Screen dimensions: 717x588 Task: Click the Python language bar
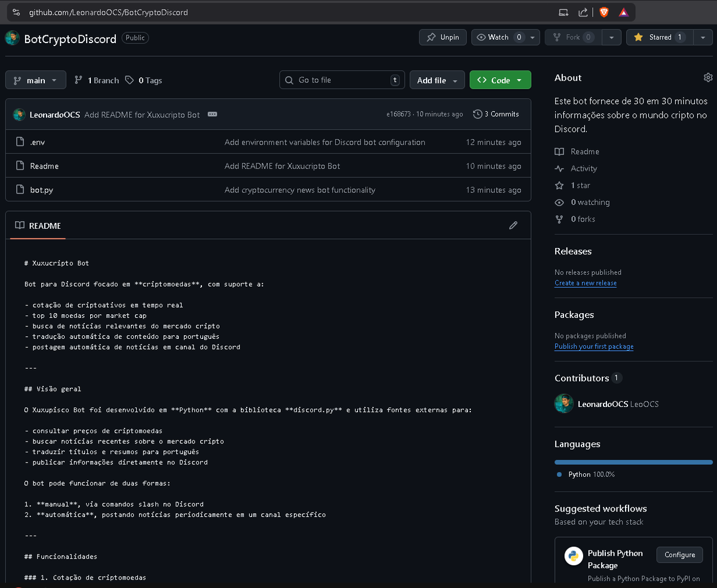(633, 462)
